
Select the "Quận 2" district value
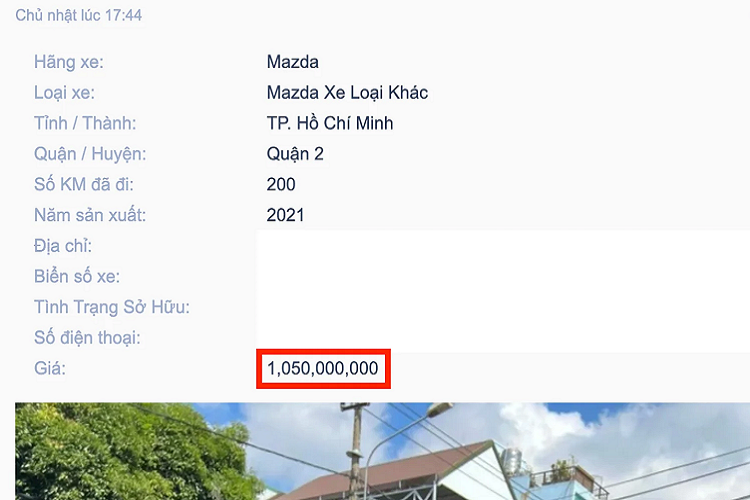coord(295,154)
